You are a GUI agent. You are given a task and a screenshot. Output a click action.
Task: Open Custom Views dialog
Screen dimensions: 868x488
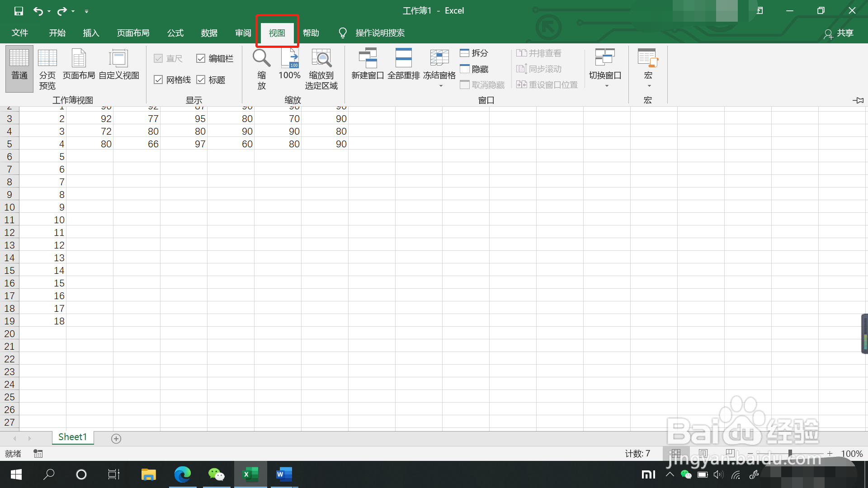(118, 64)
